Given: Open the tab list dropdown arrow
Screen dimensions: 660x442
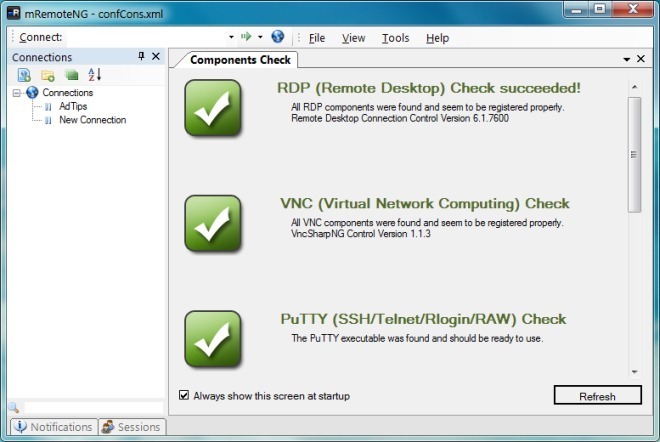Looking at the screenshot, I should tap(626, 59).
